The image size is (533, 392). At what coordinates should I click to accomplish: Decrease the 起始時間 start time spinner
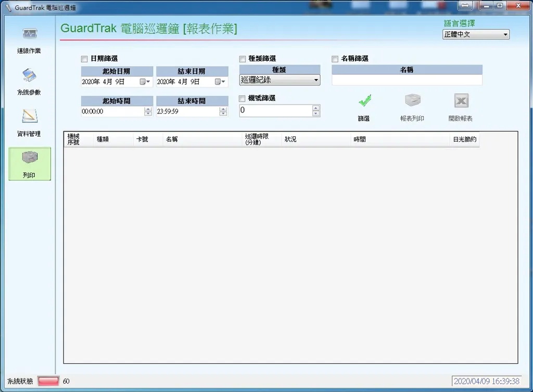[148, 113]
